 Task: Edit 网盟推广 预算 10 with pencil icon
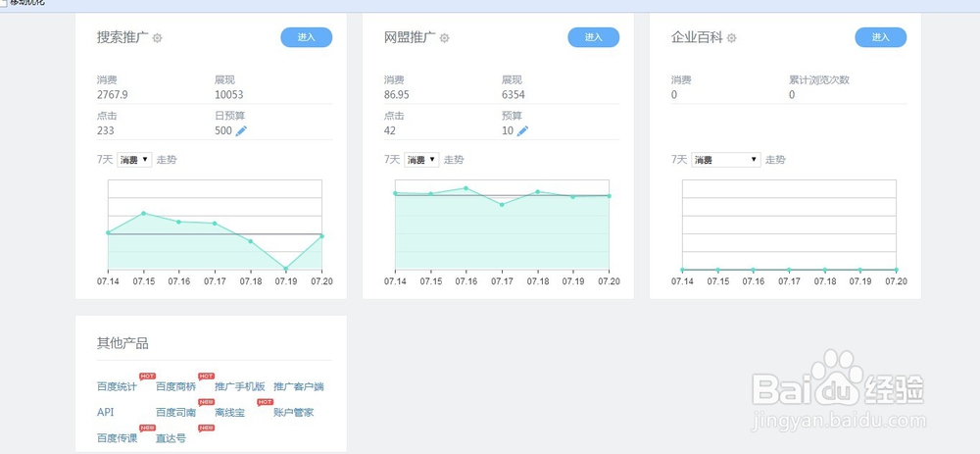click(x=522, y=130)
